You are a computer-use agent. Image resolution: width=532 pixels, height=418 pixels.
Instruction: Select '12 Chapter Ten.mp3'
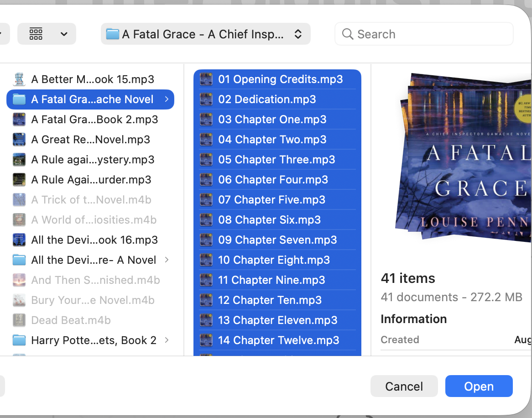(x=277, y=300)
